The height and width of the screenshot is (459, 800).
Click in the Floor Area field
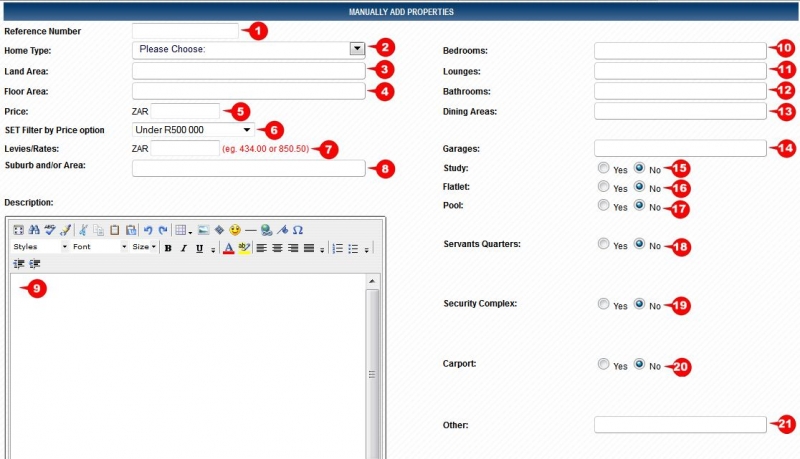[249, 91]
